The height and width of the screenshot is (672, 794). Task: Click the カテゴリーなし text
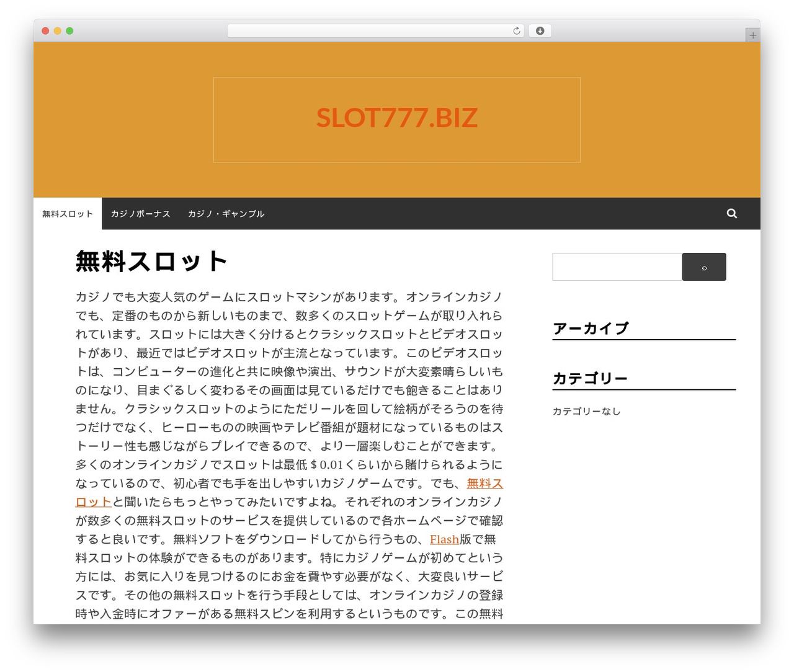coord(587,411)
